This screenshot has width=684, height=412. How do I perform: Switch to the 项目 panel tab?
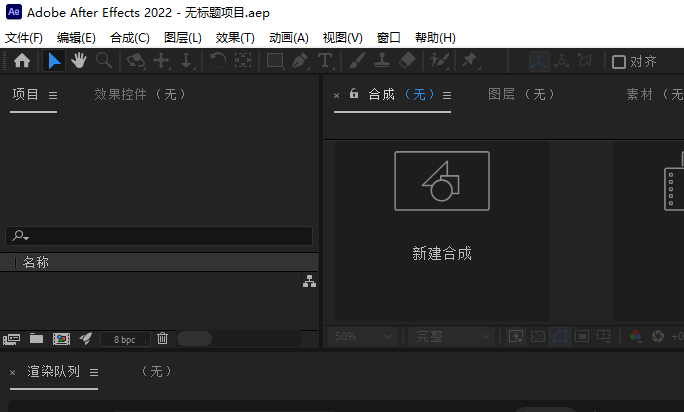pyautogui.click(x=25, y=94)
